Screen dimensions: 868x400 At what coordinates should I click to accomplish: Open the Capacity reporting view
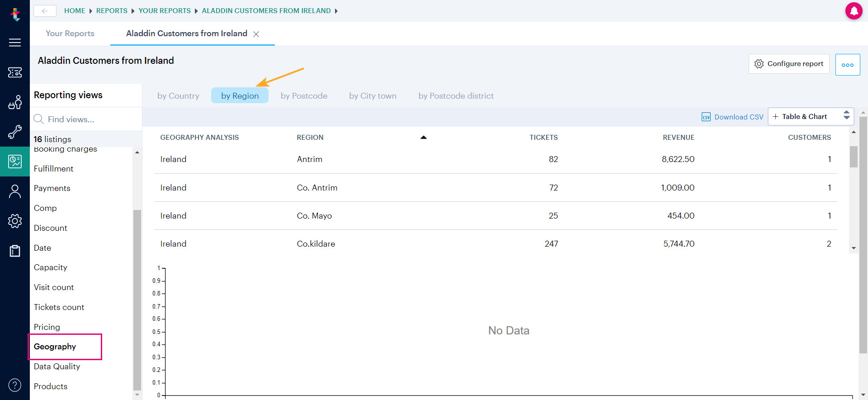[50, 267]
